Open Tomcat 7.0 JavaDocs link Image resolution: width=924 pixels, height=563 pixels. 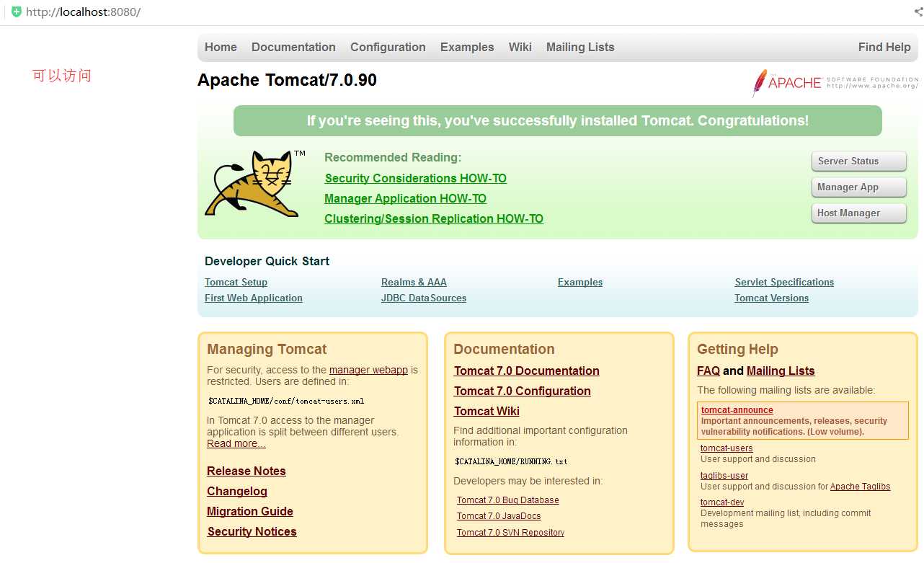[499, 516]
